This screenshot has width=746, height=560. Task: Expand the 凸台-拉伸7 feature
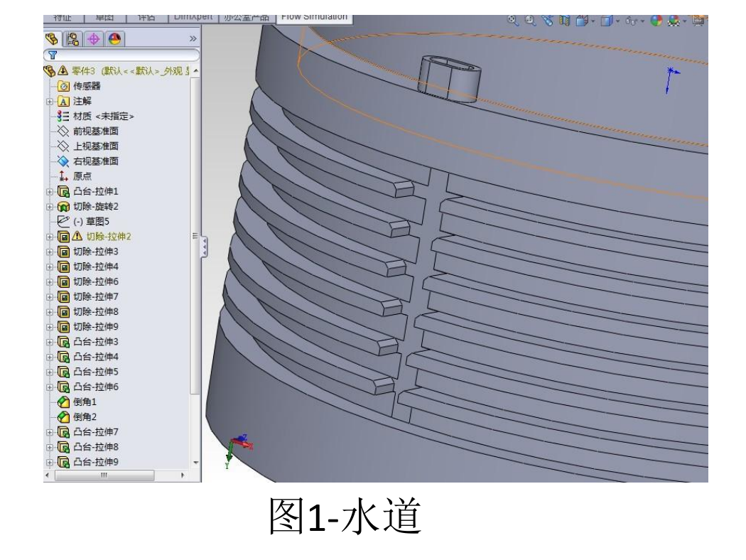tap(50, 433)
